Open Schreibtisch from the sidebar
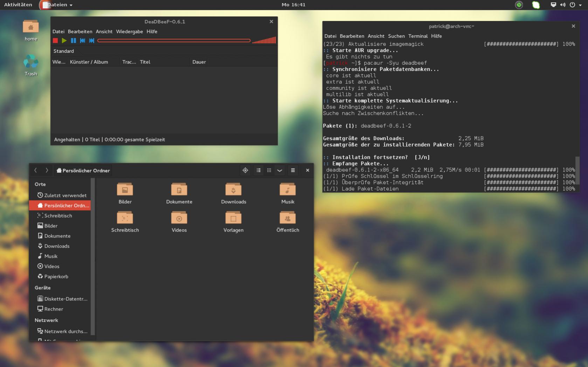The image size is (588, 367). pos(60,216)
